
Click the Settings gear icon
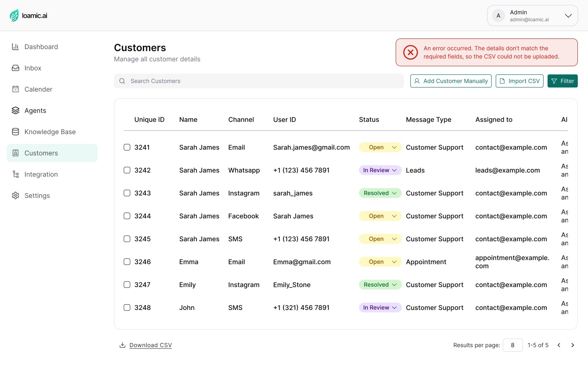pyautogui.click(x=16, y=195)
